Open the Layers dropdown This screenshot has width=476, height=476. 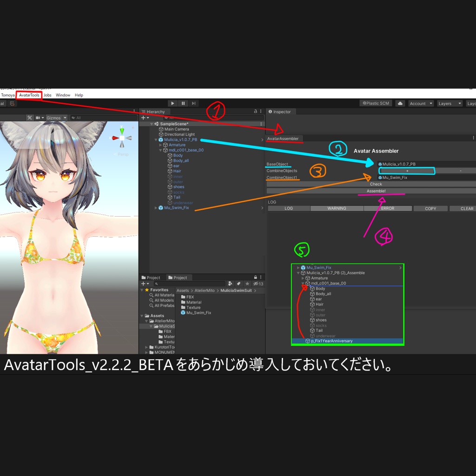(x=450, y=104)
